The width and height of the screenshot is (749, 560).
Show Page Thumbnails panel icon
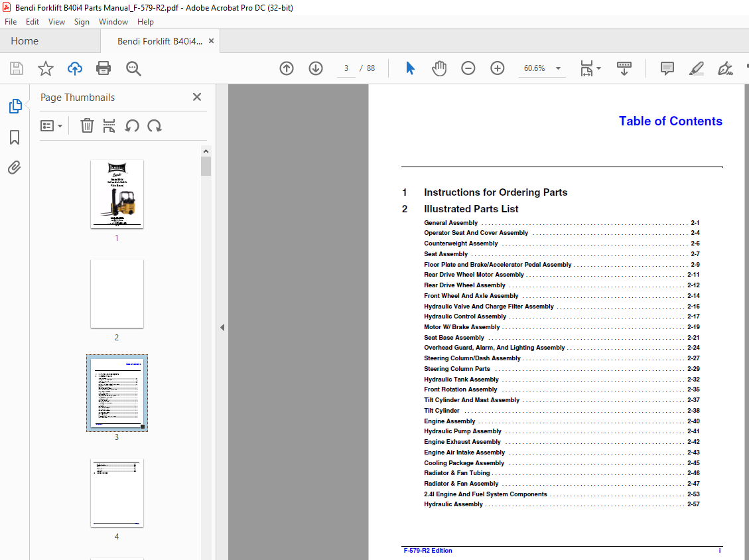pos(15,106)
